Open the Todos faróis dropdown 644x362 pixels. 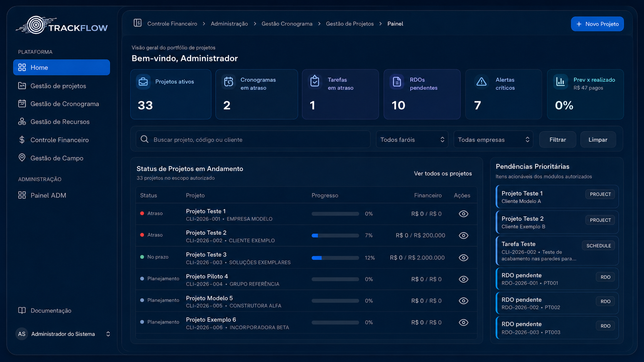tap(412, 140)
